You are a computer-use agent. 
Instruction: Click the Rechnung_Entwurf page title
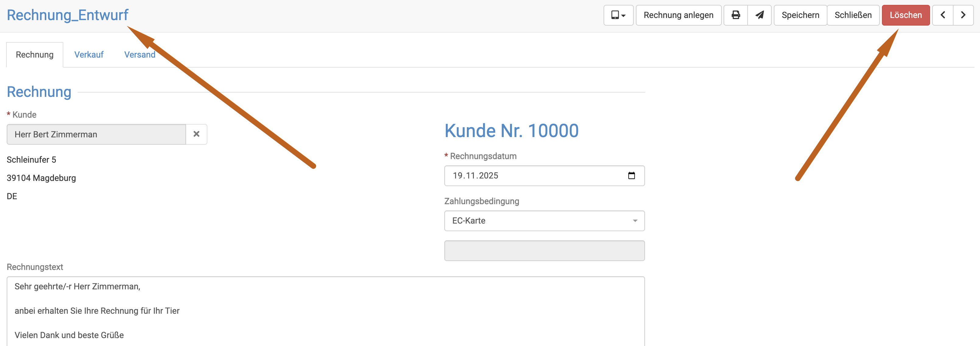(x=68, y=15)
